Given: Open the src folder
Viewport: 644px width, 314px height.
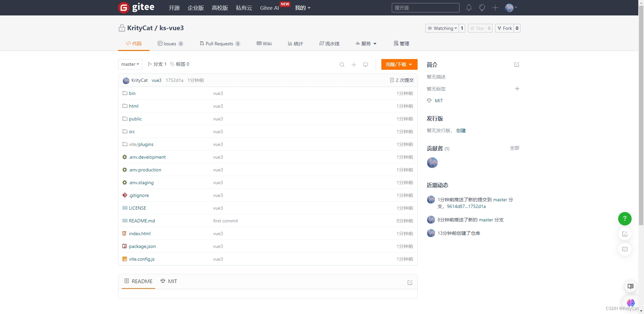Looking at the screenshot, I should pos(132,132).
